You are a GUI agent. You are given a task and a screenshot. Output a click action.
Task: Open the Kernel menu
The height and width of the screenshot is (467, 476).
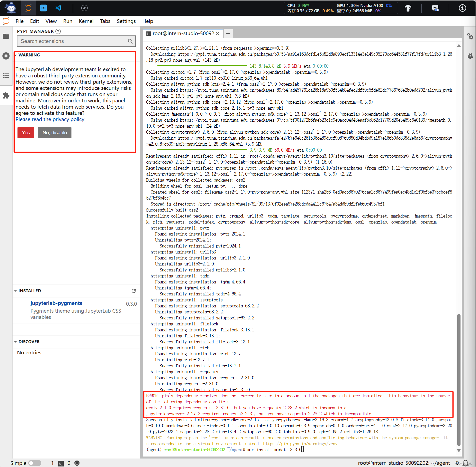pyautogui.click(x=86, y=21)
